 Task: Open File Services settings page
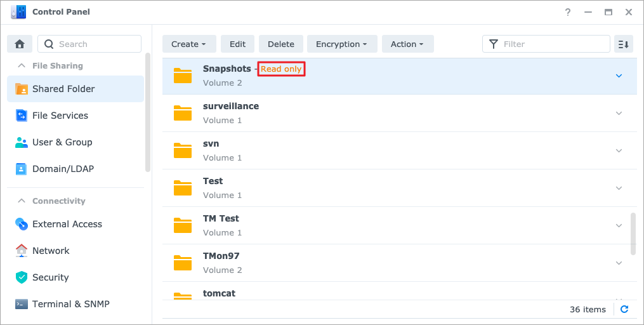(x=76, y=116)
